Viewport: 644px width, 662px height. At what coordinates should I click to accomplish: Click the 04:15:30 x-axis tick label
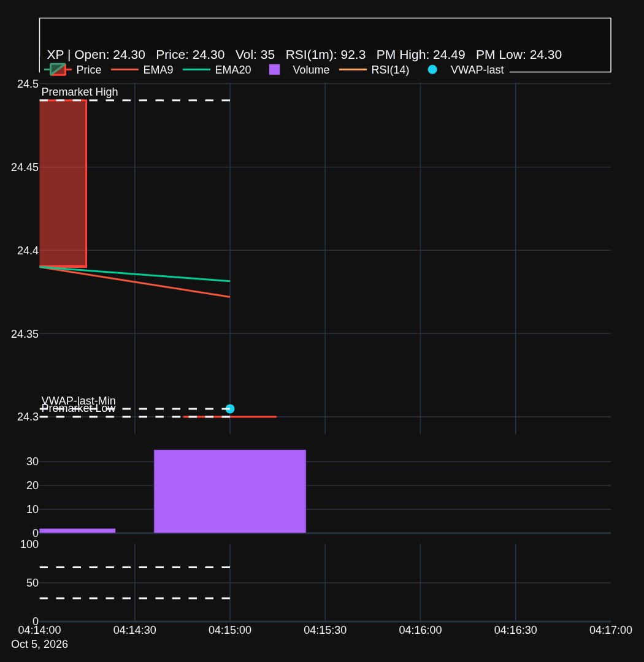tap(325, 630)
